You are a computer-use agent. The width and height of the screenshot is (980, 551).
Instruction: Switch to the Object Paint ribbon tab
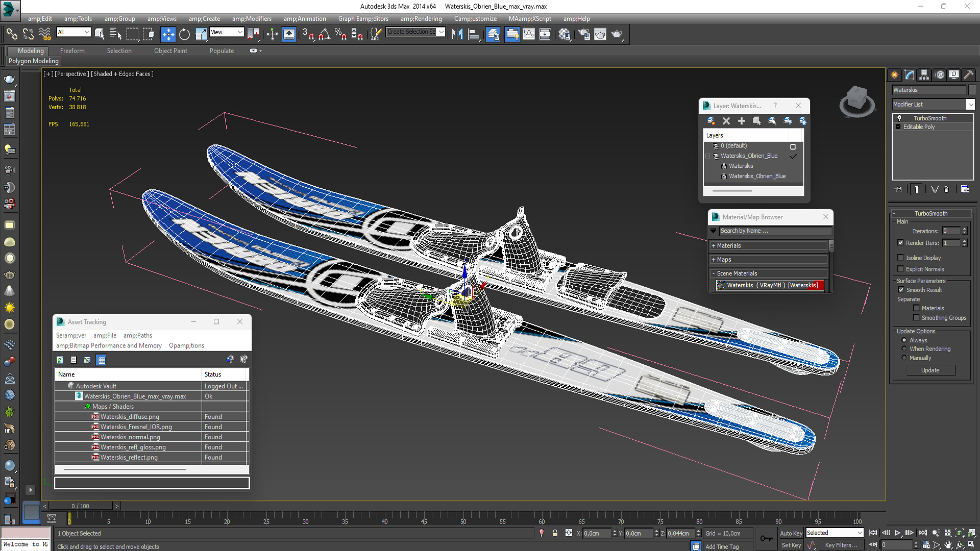(x=170, y=51)
